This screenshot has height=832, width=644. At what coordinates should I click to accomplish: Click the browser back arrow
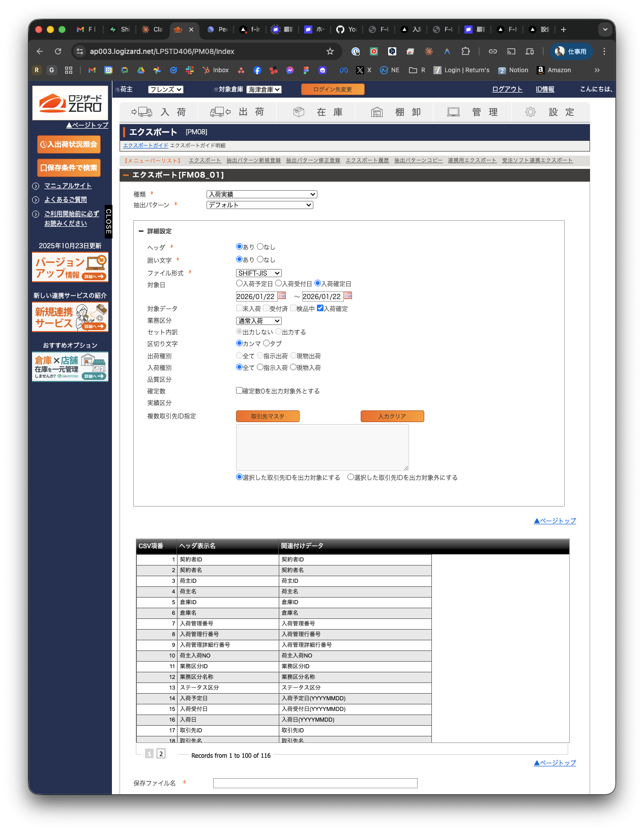point(40,51)
